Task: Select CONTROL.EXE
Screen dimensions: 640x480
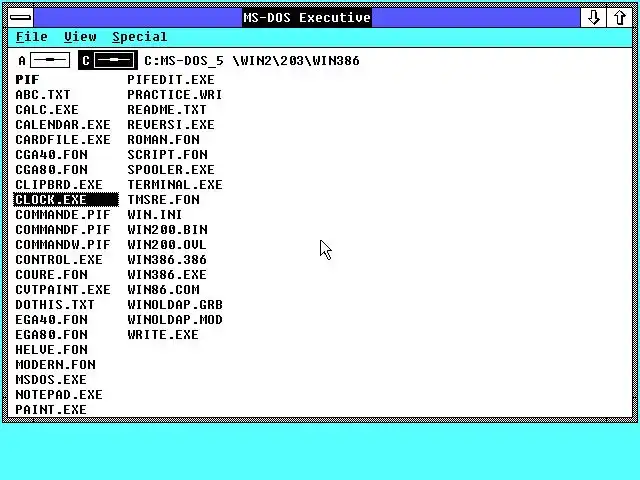Action: point(59,260)
